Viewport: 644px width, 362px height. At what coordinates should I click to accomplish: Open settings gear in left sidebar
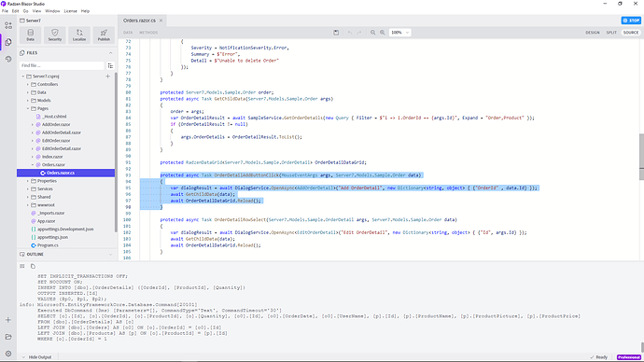coord(8,354)
